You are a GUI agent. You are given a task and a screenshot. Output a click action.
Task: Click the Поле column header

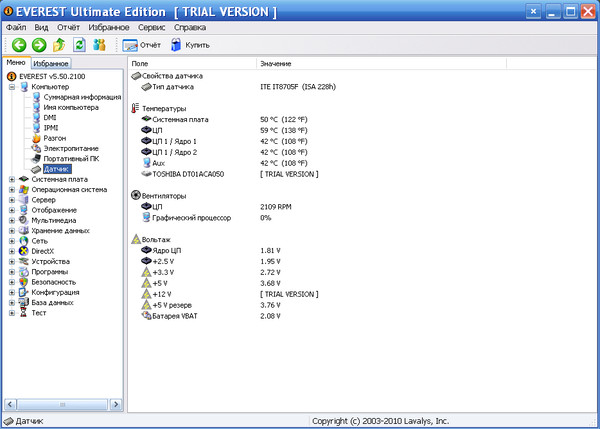coord(192,64)
